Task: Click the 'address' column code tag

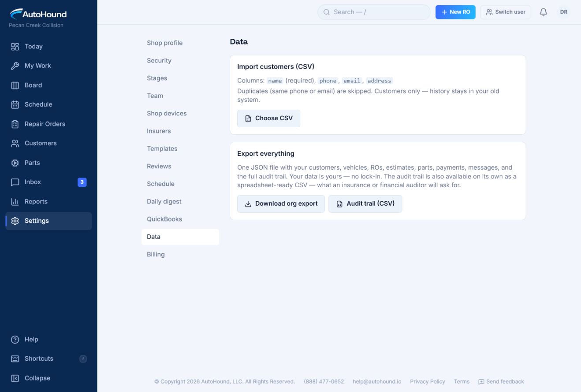Action: coord(380,81)
